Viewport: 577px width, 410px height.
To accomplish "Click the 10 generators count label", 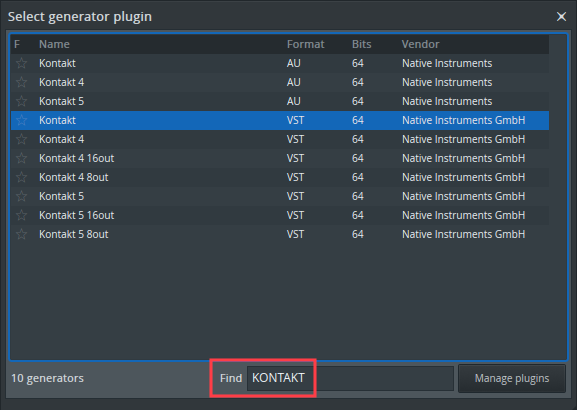I will tap(47, 378).
